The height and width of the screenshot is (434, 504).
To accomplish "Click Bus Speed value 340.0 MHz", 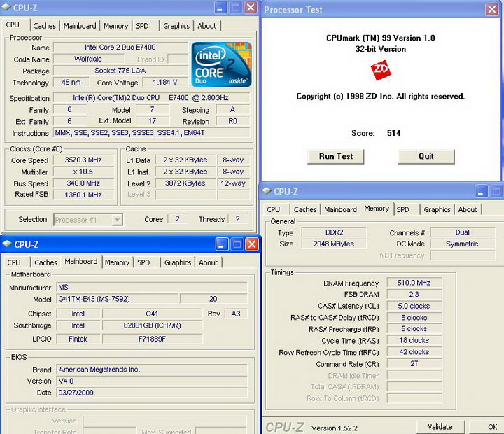I will [83, 183].
